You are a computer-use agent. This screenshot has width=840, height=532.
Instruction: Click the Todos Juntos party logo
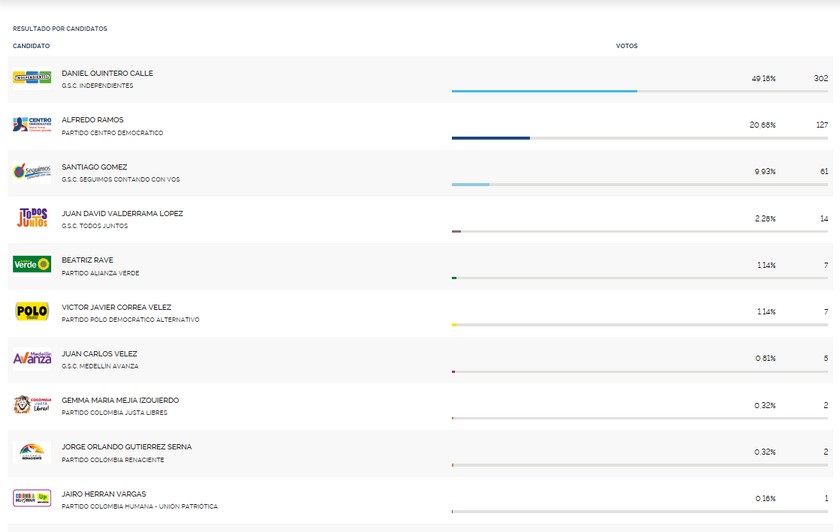[x=32, y=218]
